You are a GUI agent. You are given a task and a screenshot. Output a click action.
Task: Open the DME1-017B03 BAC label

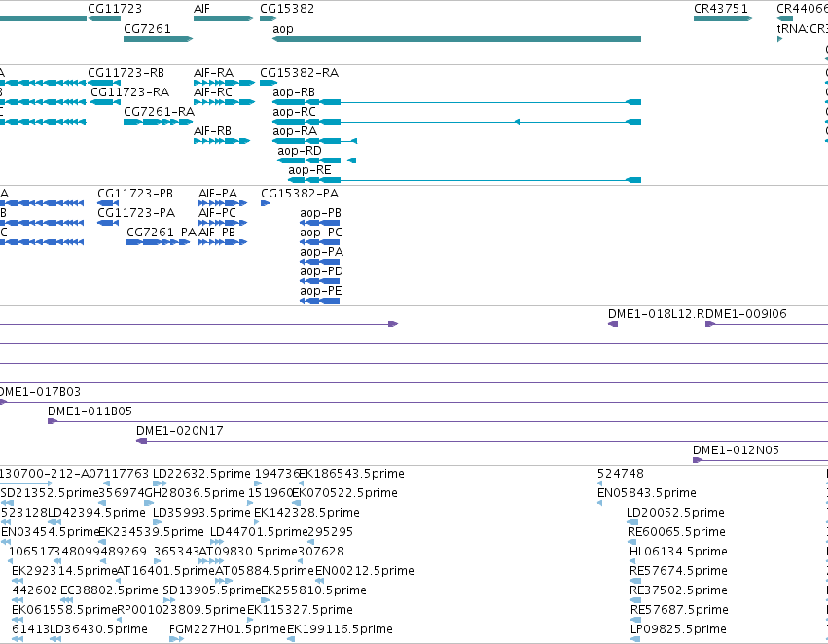tap(40, 392)
